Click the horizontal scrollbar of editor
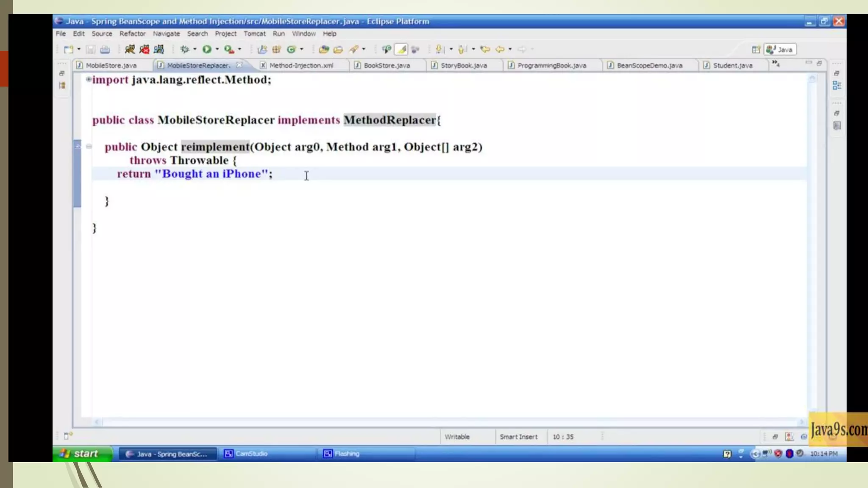 (449, 422)
